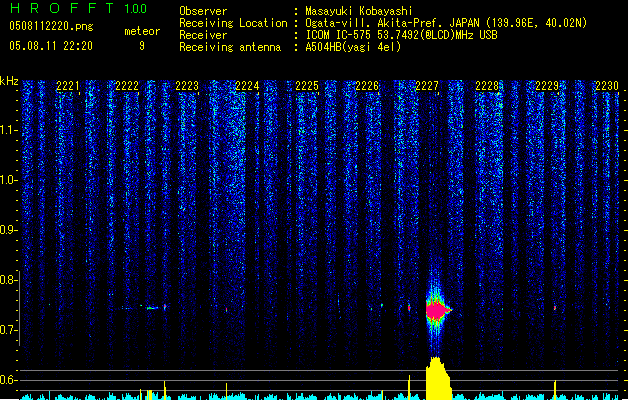Click the large pink meteor echo burst

[437, 311]
